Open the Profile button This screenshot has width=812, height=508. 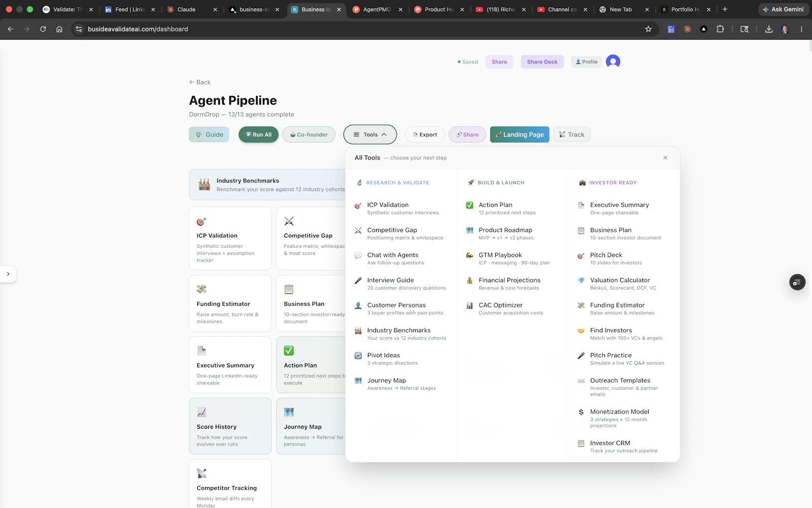pyautogui.click(x=586, y=62)
